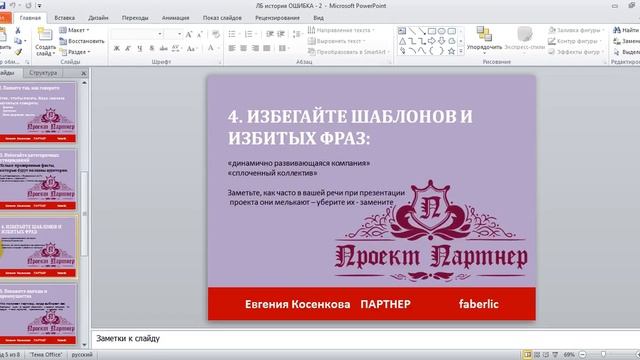Switch to slide sorter view in status bar
Image resolution: width=640 pixels, height=360 pixels.
click(537, 355)
